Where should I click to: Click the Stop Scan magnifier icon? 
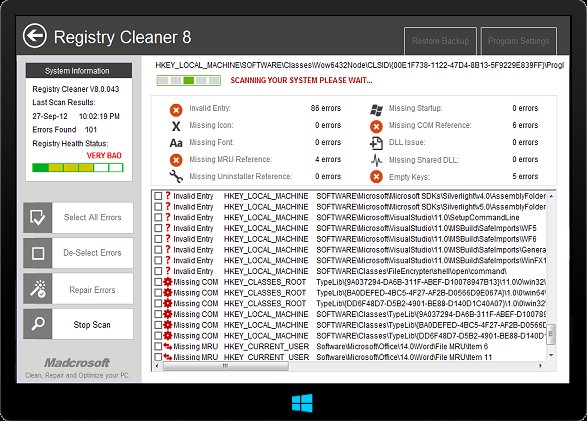38,324
